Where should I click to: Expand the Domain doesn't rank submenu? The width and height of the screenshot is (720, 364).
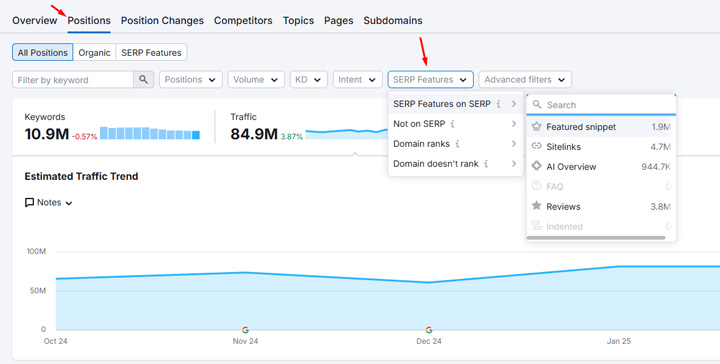(x=456, y=164)
